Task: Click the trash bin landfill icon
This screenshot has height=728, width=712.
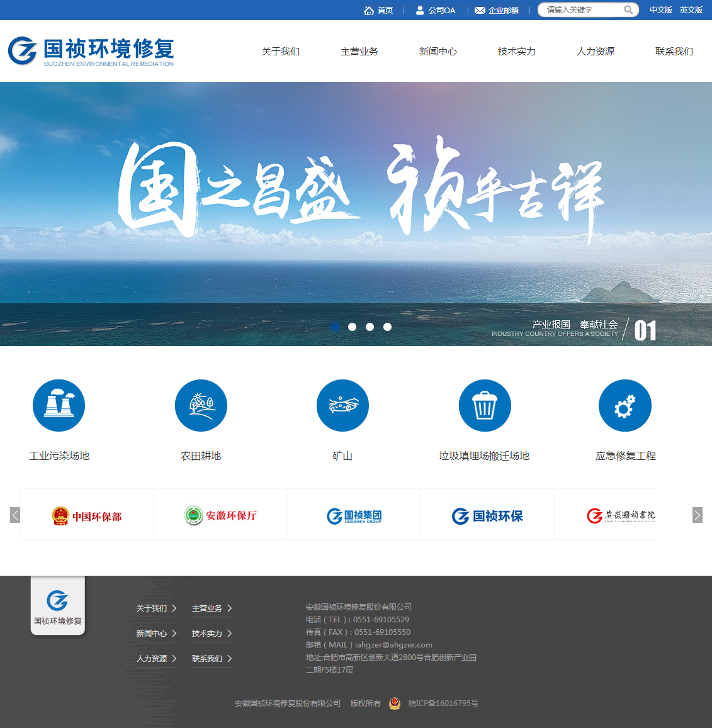Action: pos(484,405)
